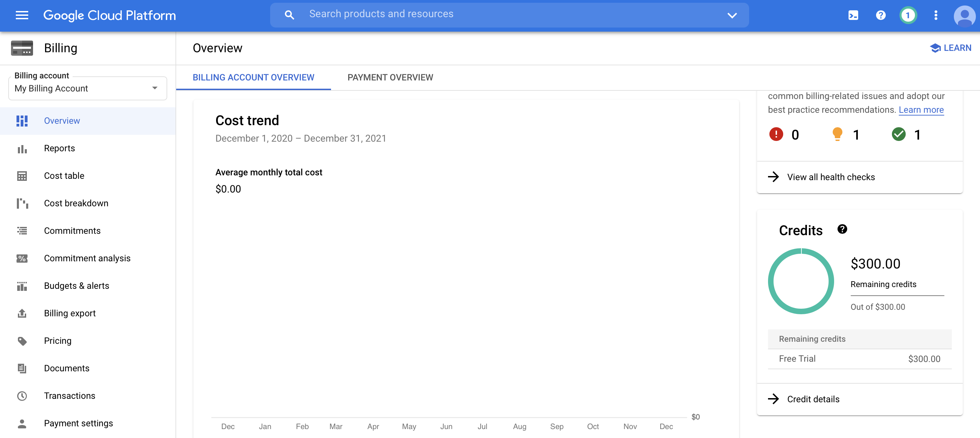The height and width of the screenshot is (438, 980).
Task: Expand the search bar dropdown chevron
Action: (732, 15)
